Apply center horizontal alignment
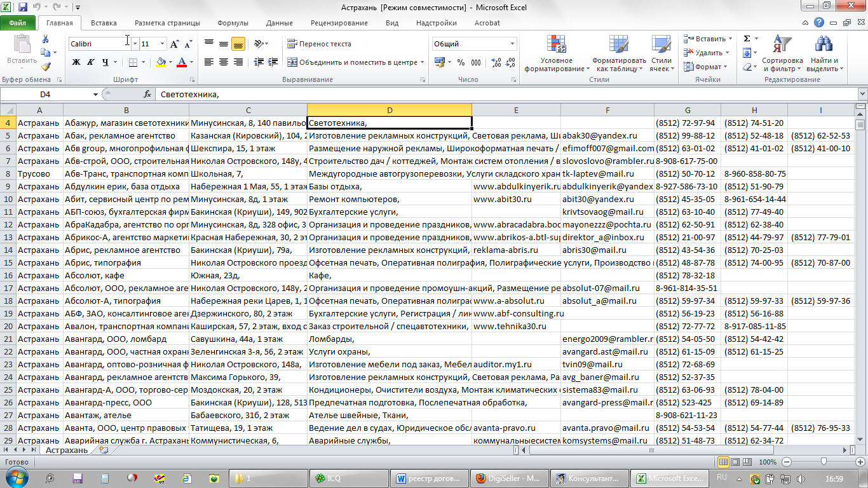The height and width of the screenshot is (488, 868). [x=224, y=62]
